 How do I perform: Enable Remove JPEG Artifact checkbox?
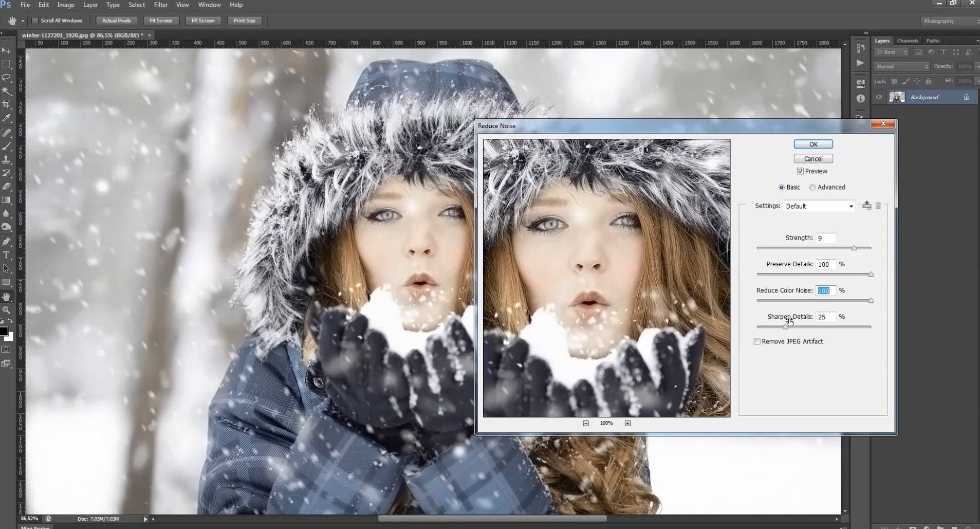(757, 341)
